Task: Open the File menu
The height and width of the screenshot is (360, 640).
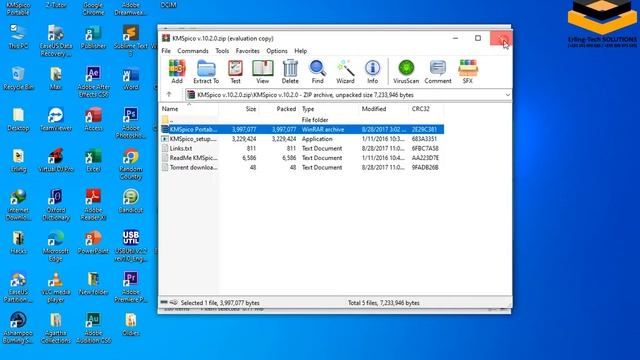Action: coord(166,51)
